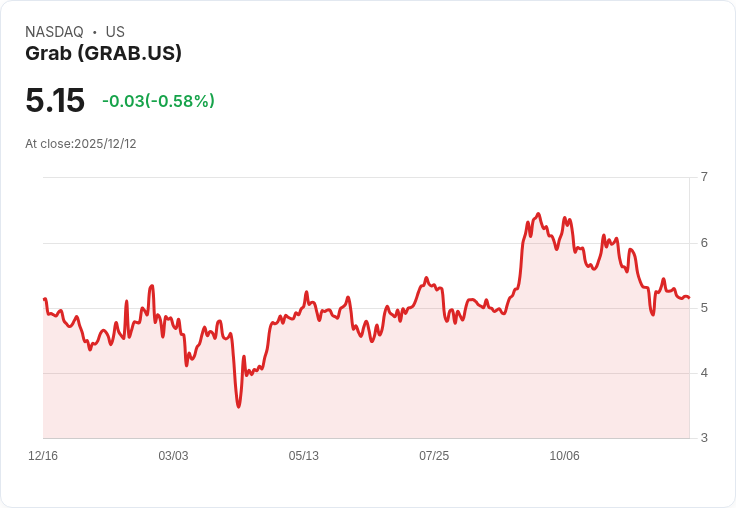736x508 pixels.
Task: Click the -0.03(-0.58%) price change
Action: pyautogui.click(x=158, y=101)
